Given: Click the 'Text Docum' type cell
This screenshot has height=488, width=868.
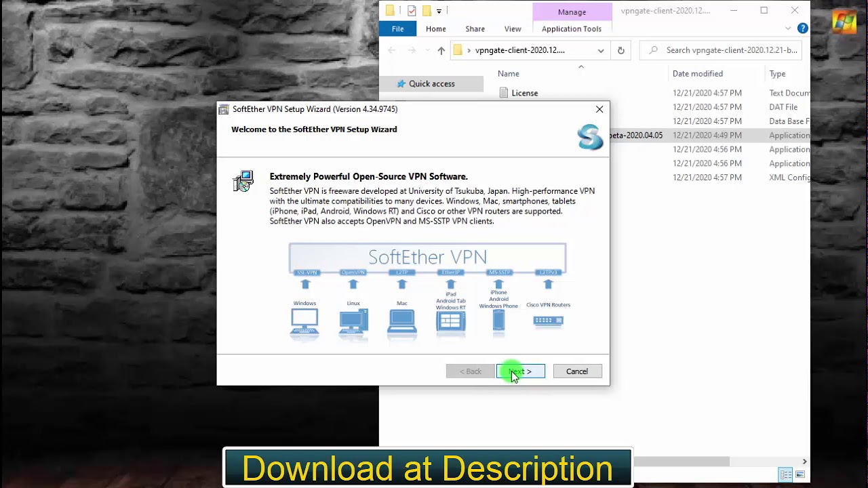Looking at the screenshot, I should pyautogui.click(x=789, y=93).
